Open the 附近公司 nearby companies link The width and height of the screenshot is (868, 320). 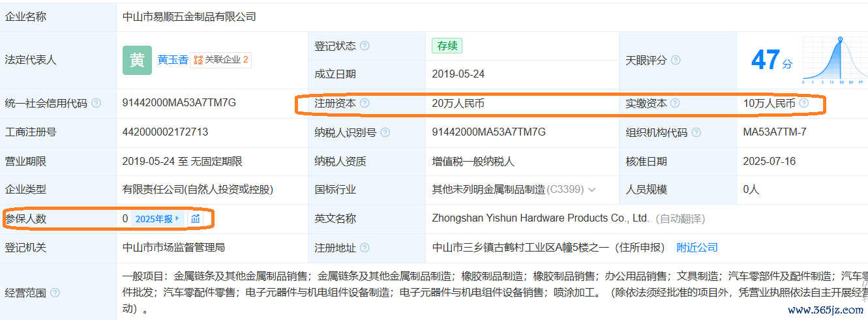[697, 248]
